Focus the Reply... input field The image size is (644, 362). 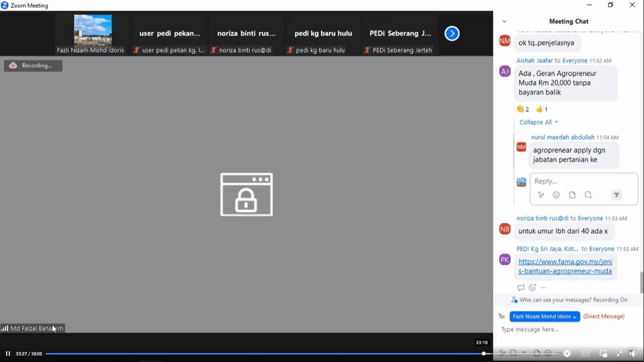(x=584, y=181)
